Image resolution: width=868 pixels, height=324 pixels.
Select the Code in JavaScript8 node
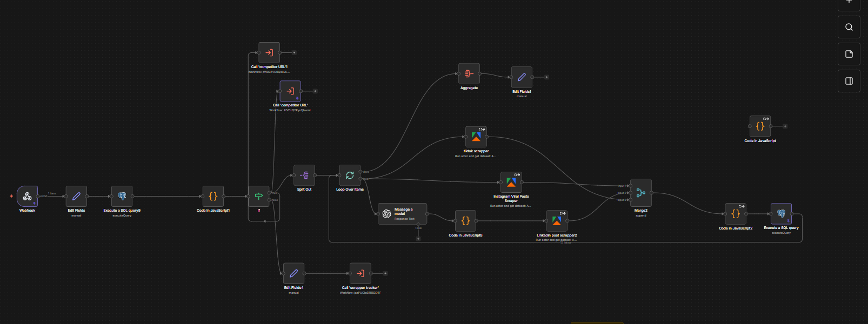[x=465, y=221]
